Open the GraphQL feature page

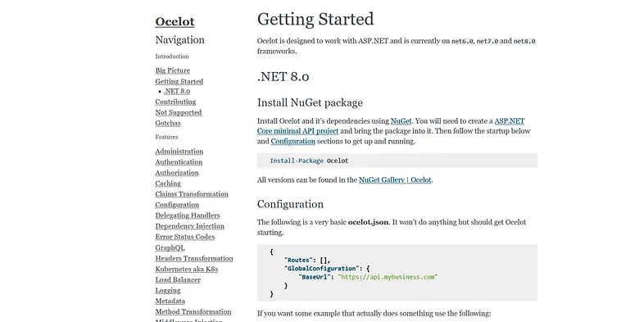170,247
